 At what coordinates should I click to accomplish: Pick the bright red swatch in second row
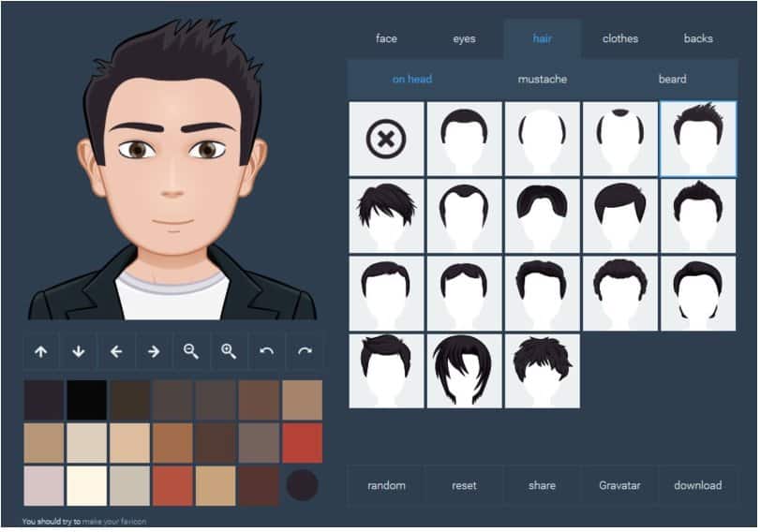303,443
